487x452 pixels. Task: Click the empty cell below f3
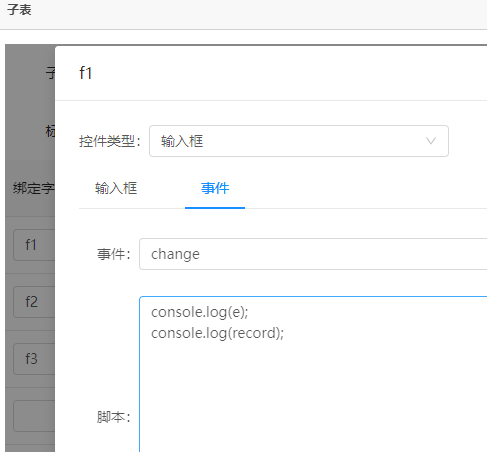click(34, 416)
